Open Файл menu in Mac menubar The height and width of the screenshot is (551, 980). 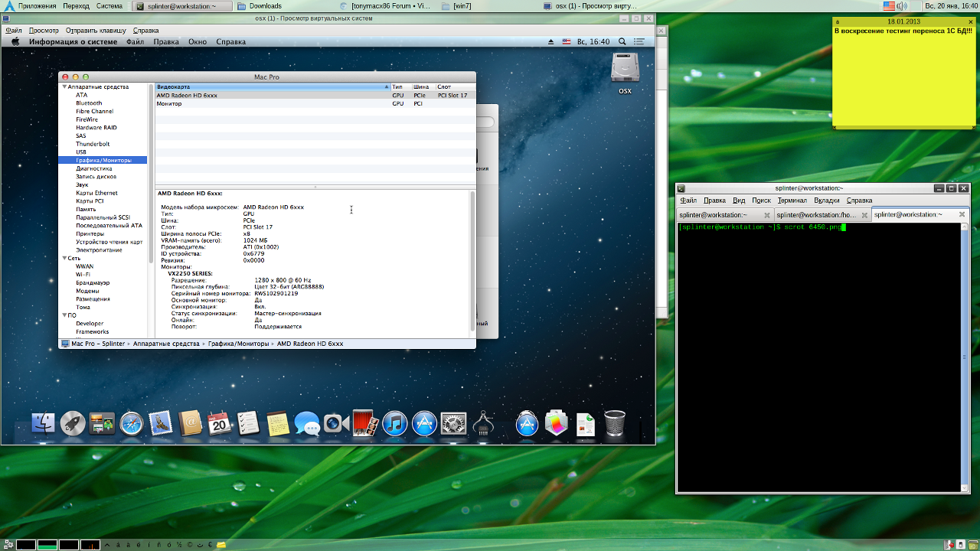point(136,42)
